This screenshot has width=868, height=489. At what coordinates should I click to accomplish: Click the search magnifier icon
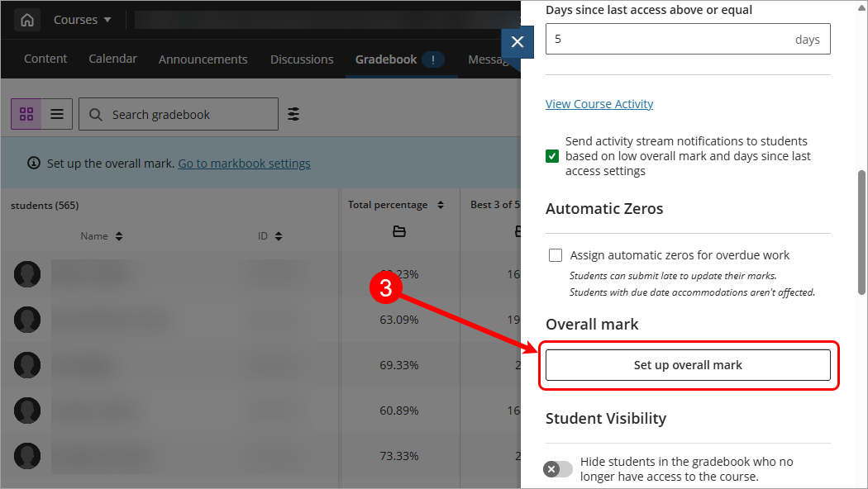coord(96,115)
